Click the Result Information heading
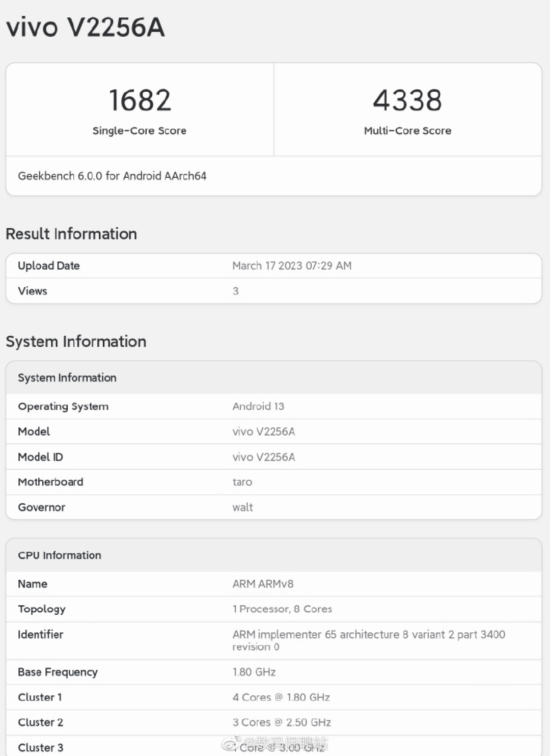The height and width of the screenshot is (756, 550). [71, 234]
